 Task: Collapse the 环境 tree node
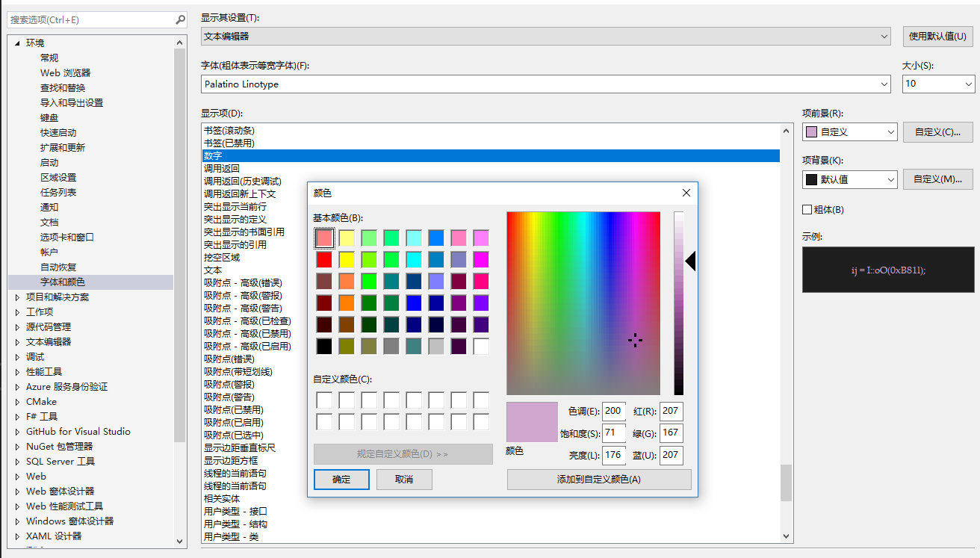pyautogui.click(x=18, y=43)
